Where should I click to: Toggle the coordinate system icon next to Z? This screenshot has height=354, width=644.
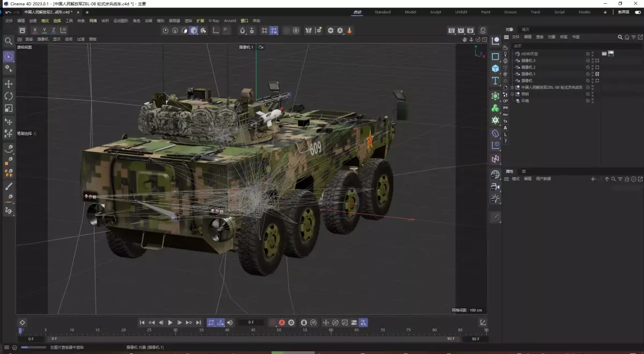(63, 31)
